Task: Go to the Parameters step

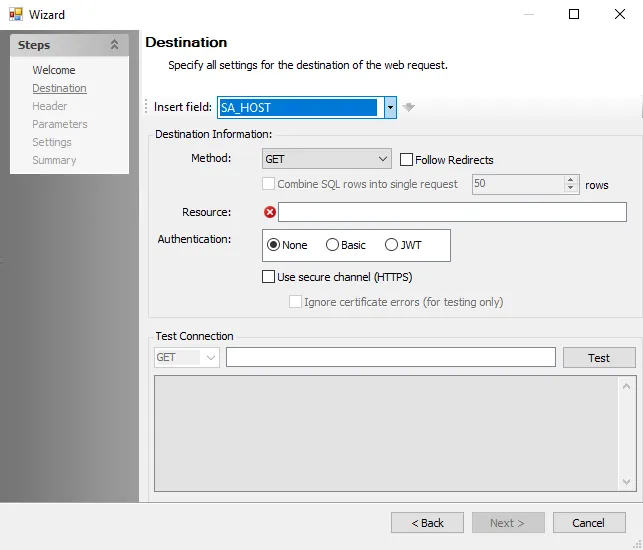Action: pos(60,124)
